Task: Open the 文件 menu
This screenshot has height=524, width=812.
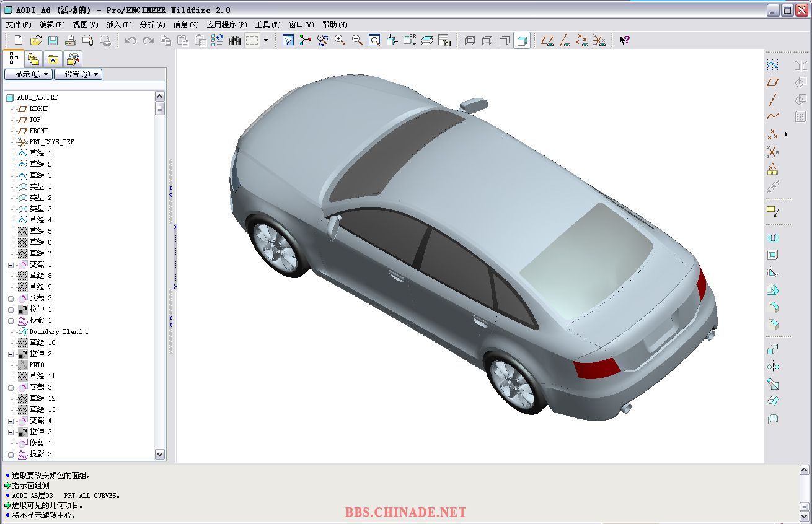Action: click(18, 25)
